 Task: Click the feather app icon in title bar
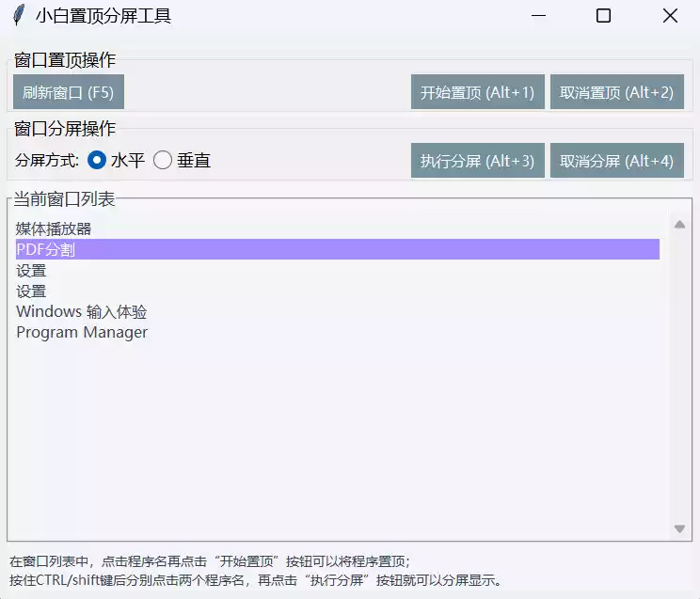coord(19,16)
